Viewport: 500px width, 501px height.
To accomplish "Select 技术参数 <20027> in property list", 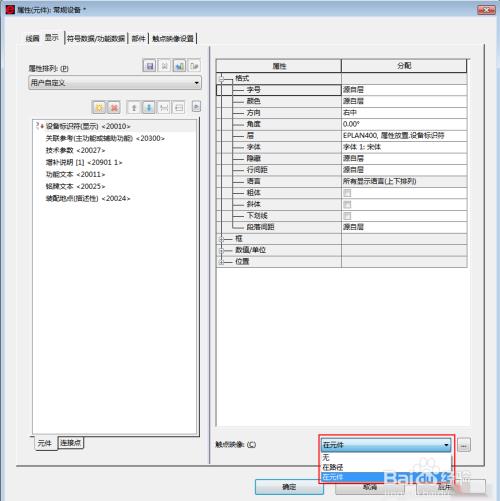I will [75, 150].
